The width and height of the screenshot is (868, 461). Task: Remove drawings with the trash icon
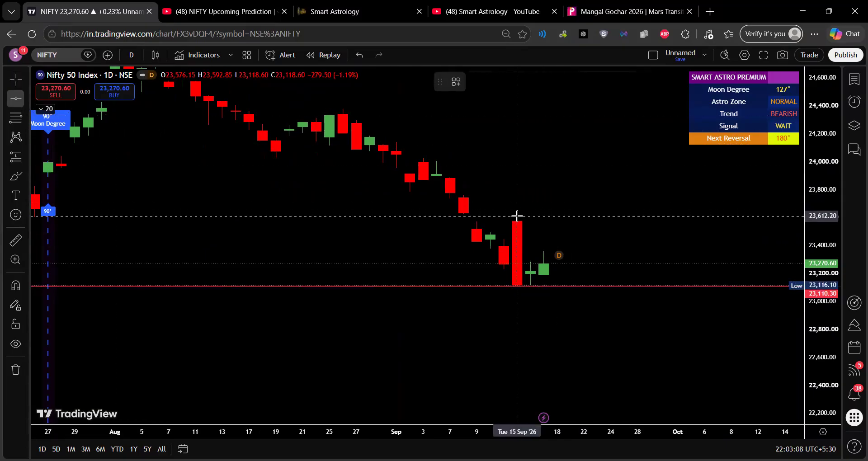pyautogui.click(x=16, y=370)
